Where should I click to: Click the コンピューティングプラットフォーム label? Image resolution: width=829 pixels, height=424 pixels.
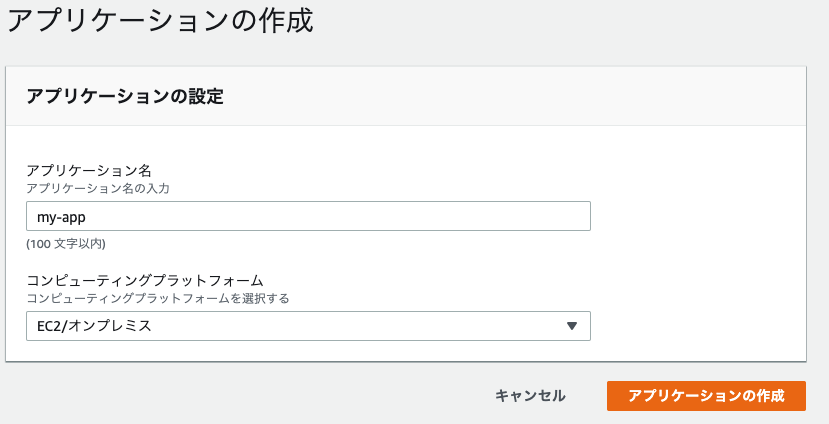click(x=150, y=280)
